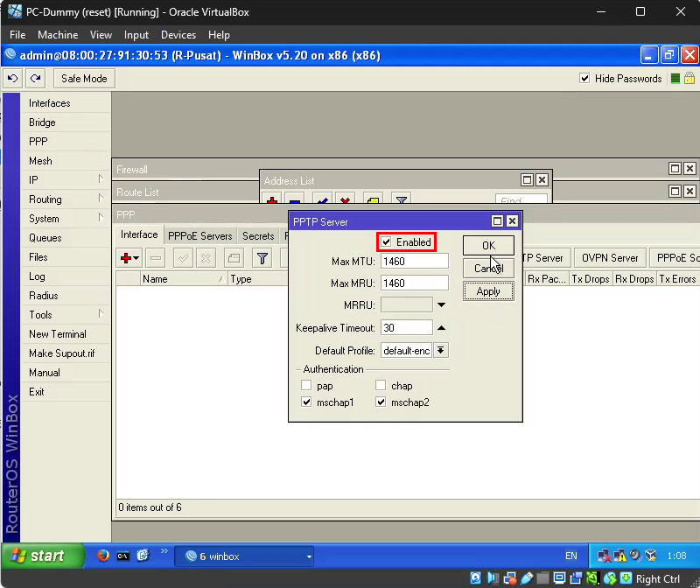
Task: Click the VirtualBox shared folders status icon
Action: pos(542,578)
